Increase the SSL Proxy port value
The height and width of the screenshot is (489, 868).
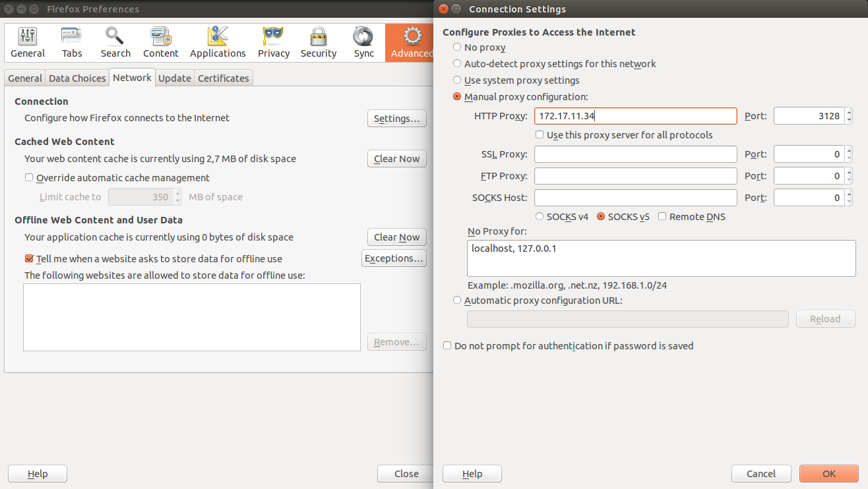pyautogui.click(x=849, y=150)
